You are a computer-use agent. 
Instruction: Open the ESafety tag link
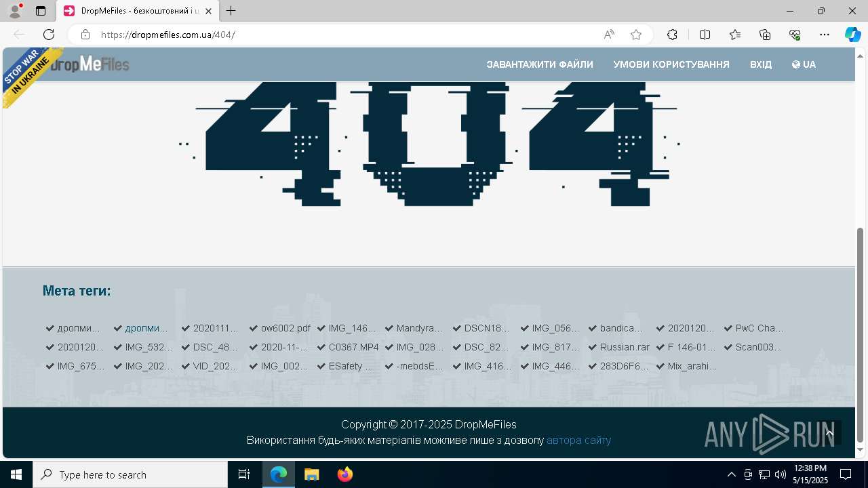point(351,366)
